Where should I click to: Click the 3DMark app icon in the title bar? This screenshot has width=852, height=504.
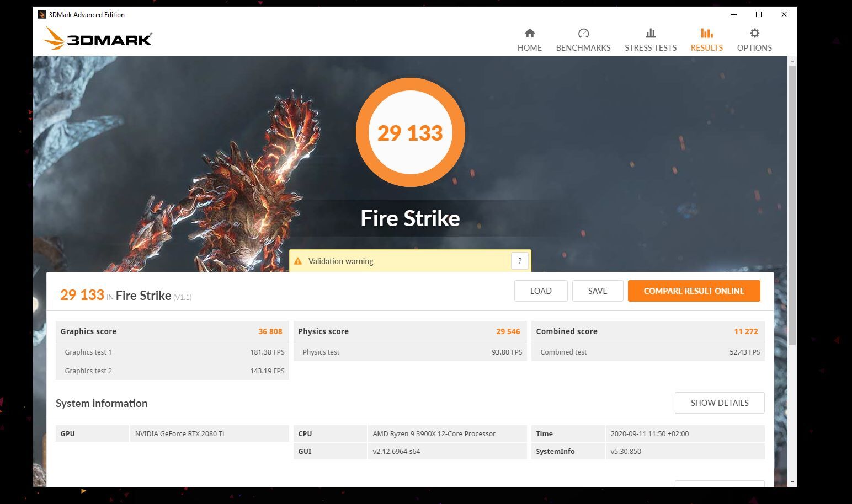[41, 14]
